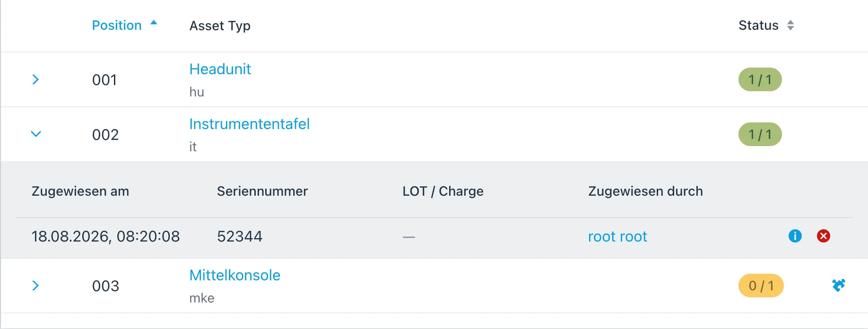Expand the 001 Headunit row

click(x=35, y=79)
